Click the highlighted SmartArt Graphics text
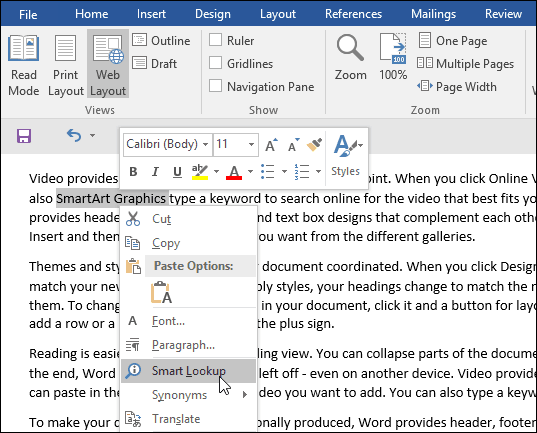The height and width of the screenshot is (433, 537). tap(111, 198)
